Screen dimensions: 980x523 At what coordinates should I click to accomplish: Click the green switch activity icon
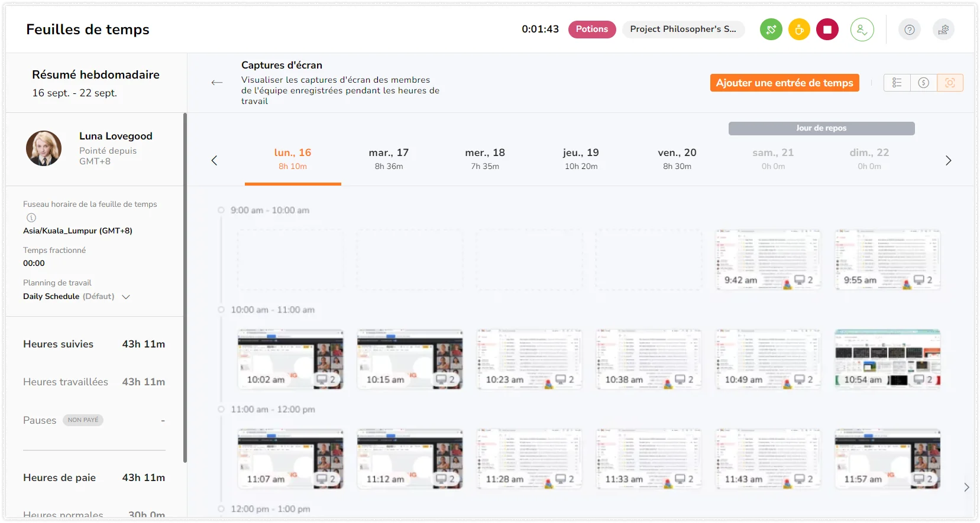click(x=771, y=29)
